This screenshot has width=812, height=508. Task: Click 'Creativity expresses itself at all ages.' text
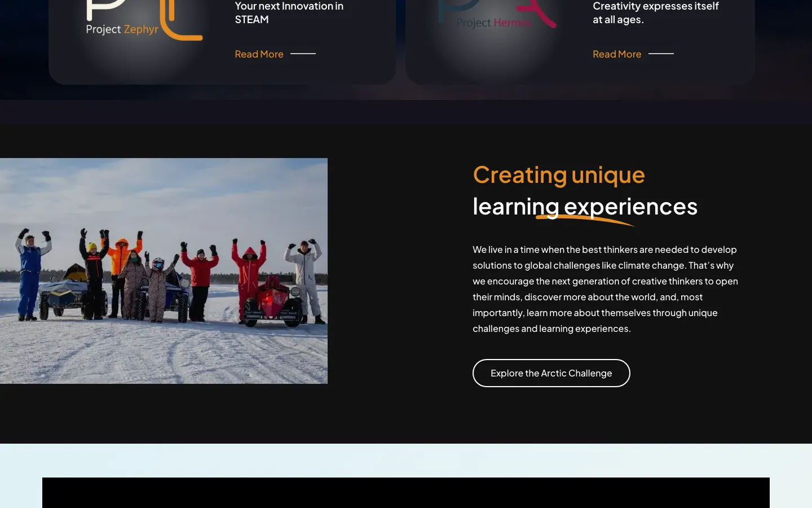656,12
